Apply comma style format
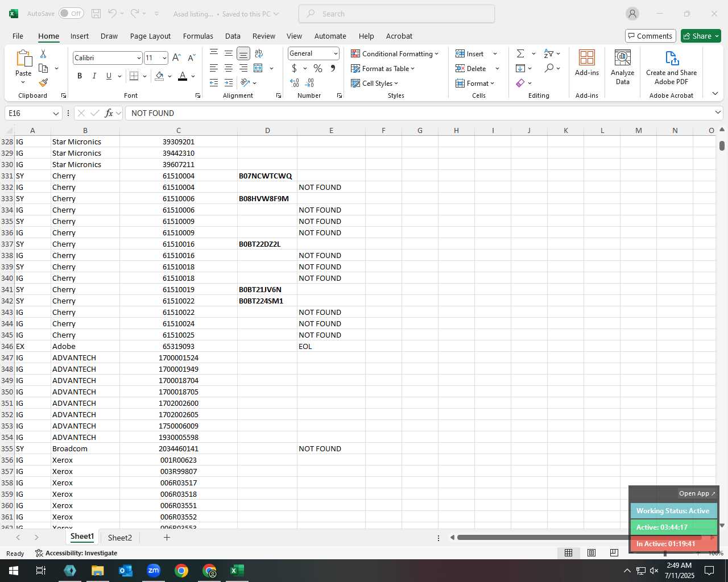Image resolution: width=728 pixels, height=582 pixels. [x=333, y=68]
